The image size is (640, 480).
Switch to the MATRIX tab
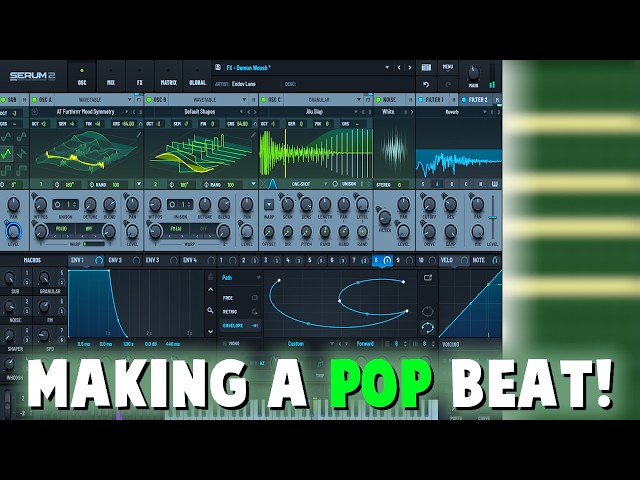(x=169, y=77)
